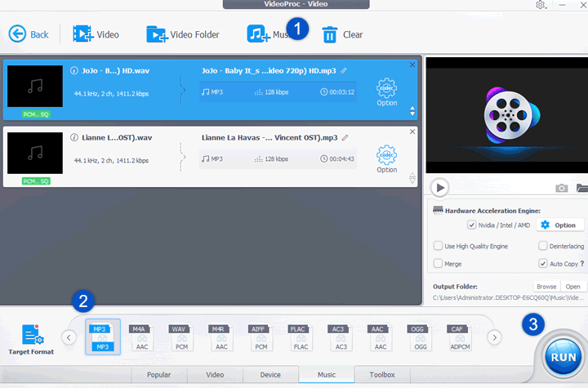This screenshot has height=388, width=588.
Task: Open snapshot folder icon beside camera
Action: [x=582, y=188]
